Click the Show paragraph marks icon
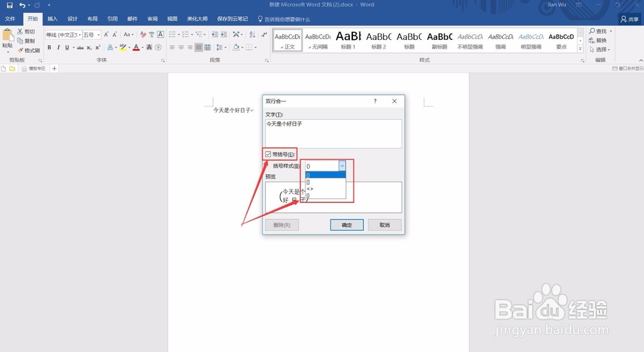Image resolution: width=644 pixels, height=352 pixels. pyautogui.click(x=263, y=35)
